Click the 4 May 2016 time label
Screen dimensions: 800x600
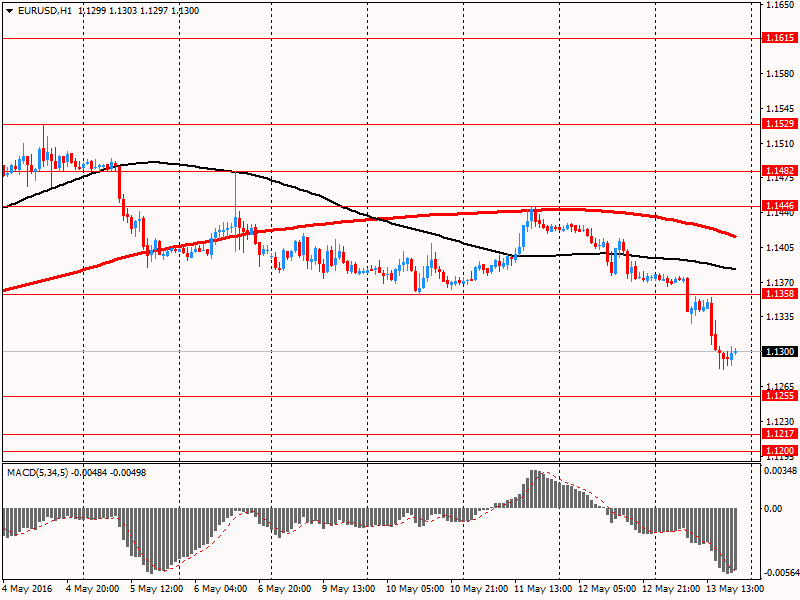tap(27, 589)
